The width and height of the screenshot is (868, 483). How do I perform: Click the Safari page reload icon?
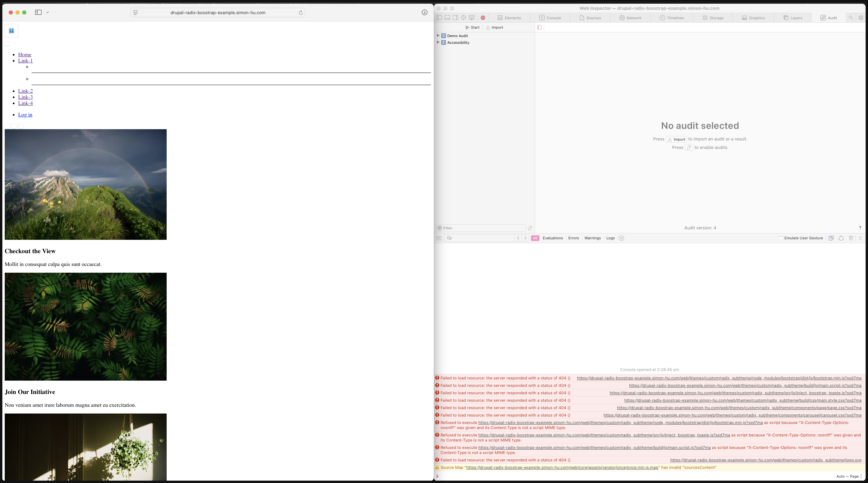tap(301, 12)
